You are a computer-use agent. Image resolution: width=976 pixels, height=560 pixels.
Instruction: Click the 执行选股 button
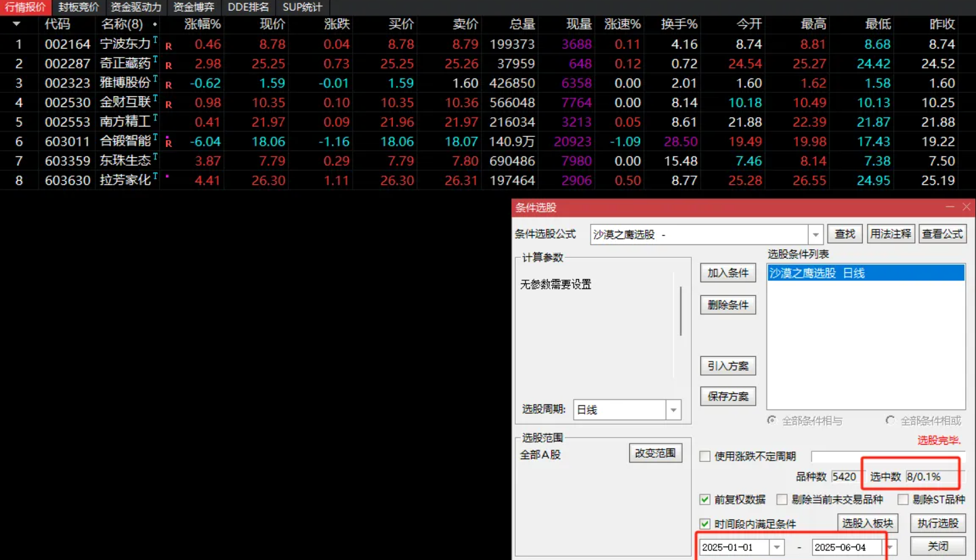coord(937,523)
